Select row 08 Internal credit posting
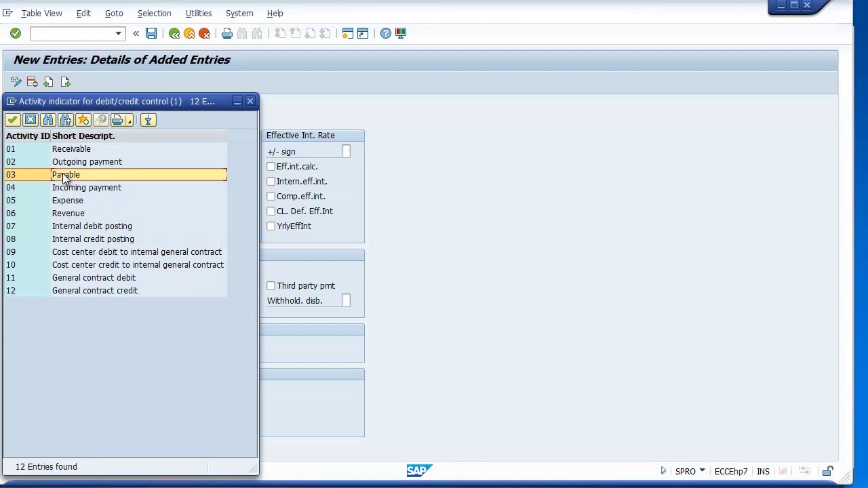 pyautogui.click(x=116, y=239)
